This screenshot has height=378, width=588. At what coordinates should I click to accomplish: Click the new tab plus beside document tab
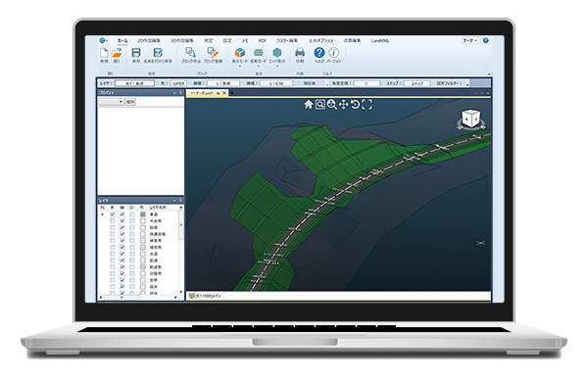coord(232,92)
